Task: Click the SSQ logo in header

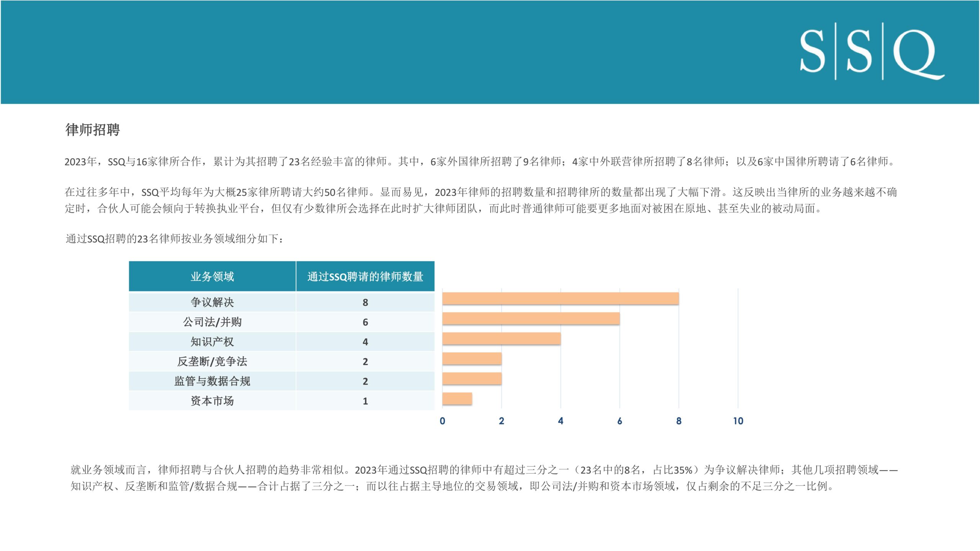Action: point(872,51)
